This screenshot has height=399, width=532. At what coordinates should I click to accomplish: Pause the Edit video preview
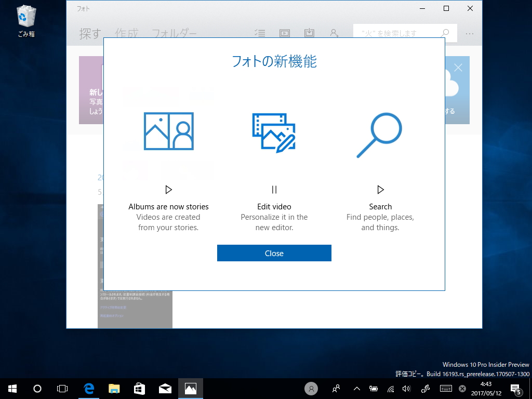tap(274, 190)
